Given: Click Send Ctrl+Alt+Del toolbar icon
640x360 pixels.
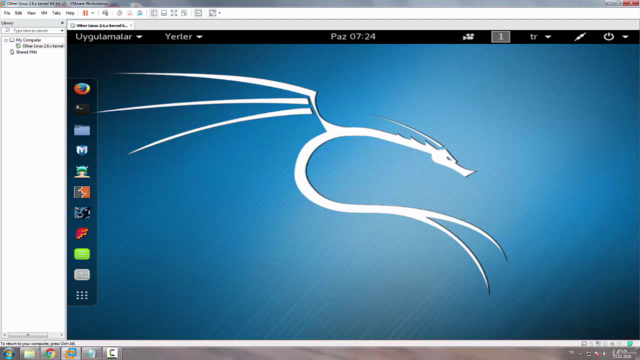Looking at the screenshot, I should click(x=105, y=13).
